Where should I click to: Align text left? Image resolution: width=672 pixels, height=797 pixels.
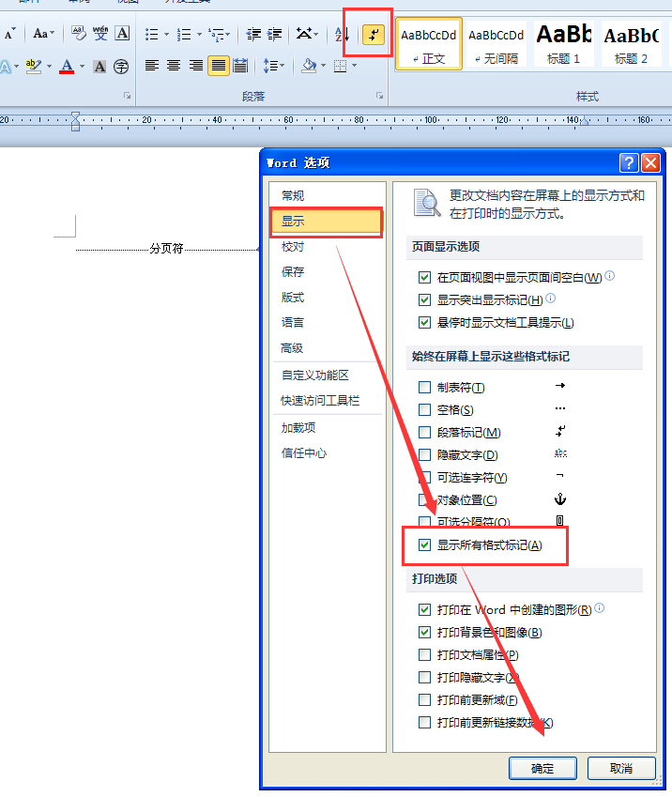click(x=151, y=66)
